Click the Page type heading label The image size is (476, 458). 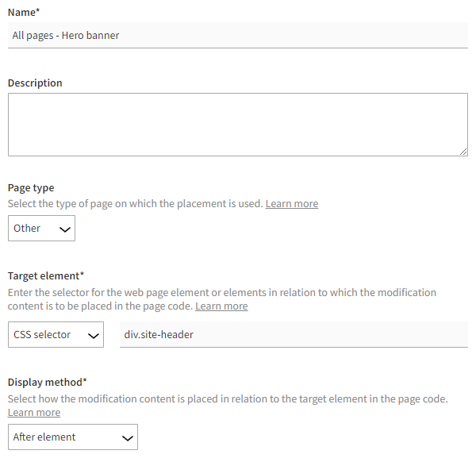click(31, 188)
